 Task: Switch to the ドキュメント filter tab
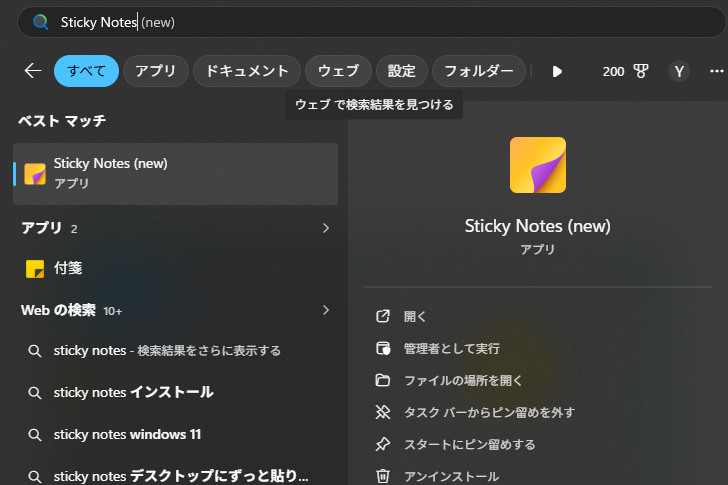pos(247,71)
